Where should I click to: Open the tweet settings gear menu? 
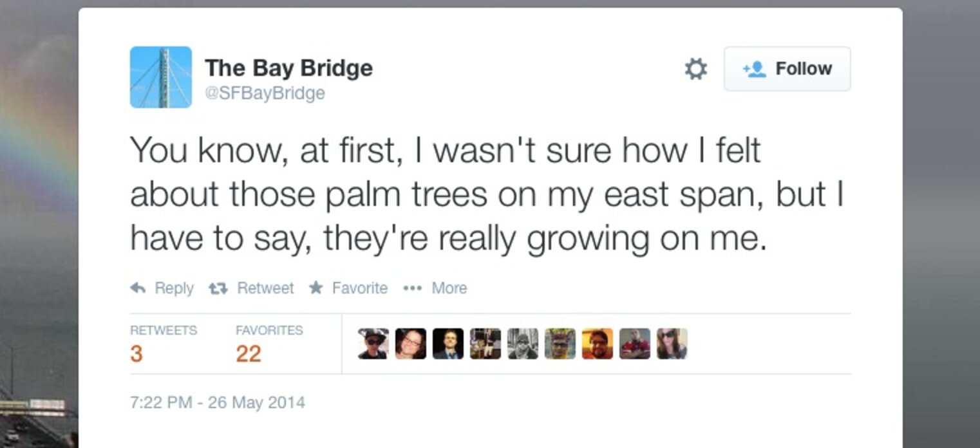tap(695, 69)
